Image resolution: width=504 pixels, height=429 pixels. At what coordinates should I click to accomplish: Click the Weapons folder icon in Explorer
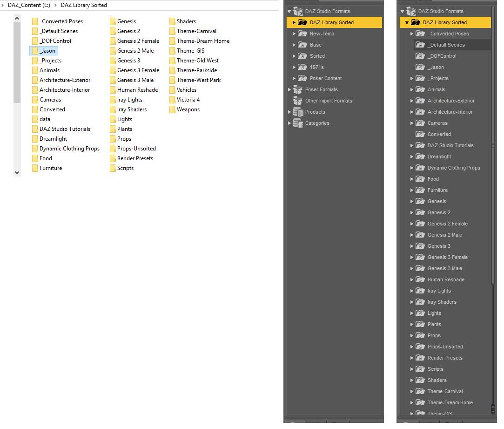172,110
